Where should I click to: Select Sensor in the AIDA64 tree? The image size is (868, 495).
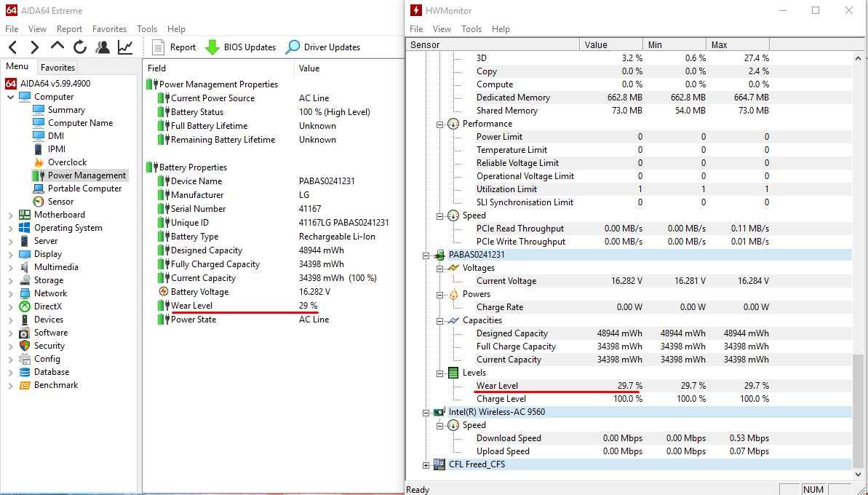coord(60,202)
